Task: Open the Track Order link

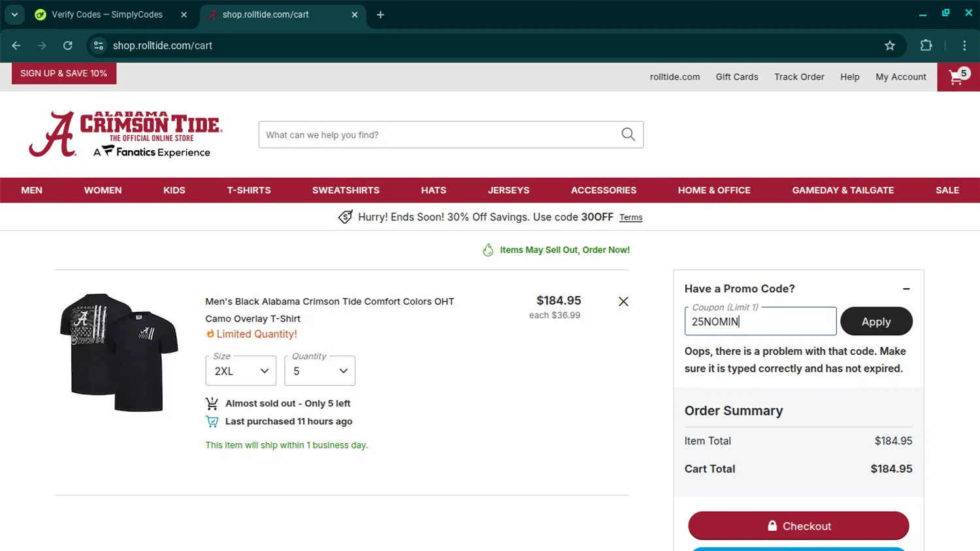Action: click(799, 77)
